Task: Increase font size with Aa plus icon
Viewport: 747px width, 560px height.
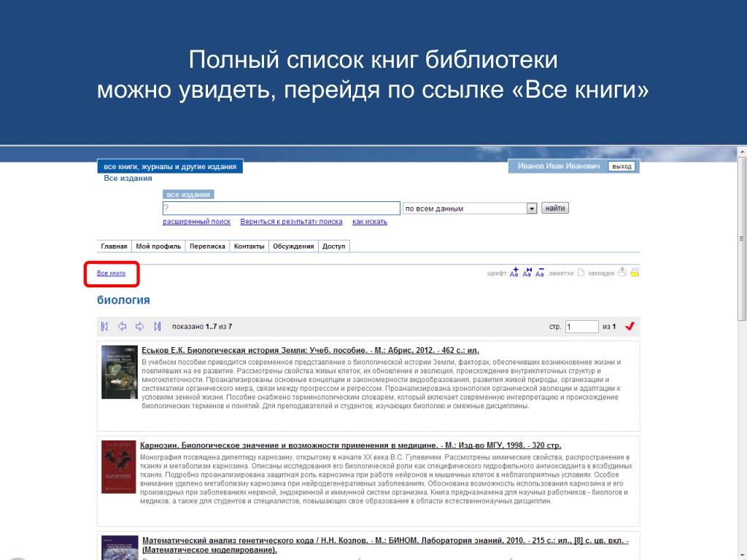Action: coord(514,273)
